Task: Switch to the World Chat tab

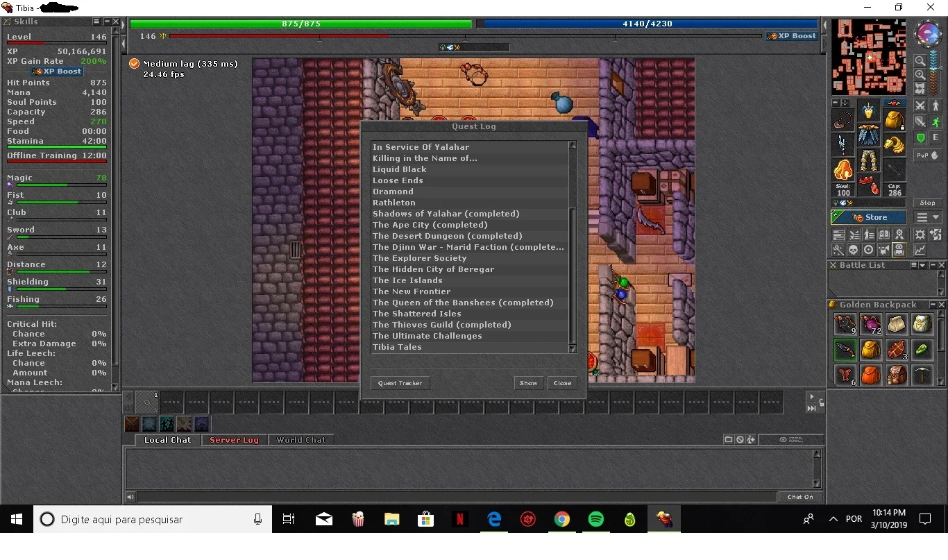Action: [301, 440]
